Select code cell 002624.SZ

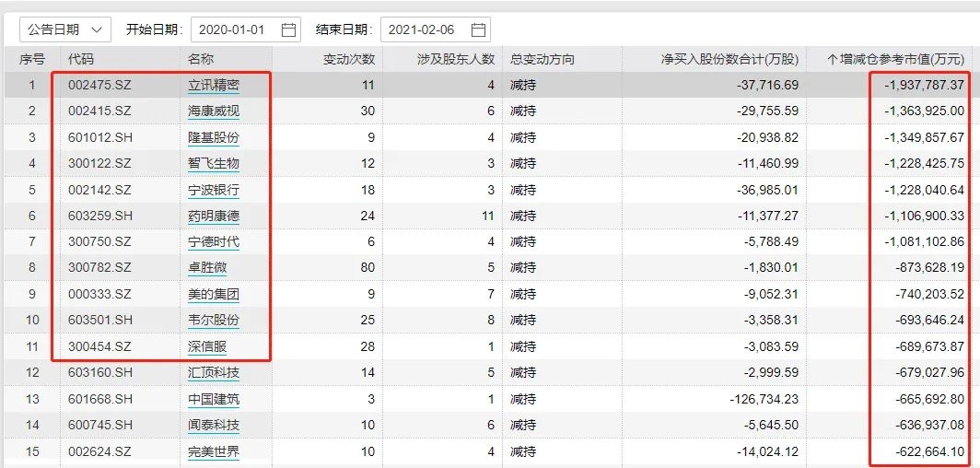point(99,451)
